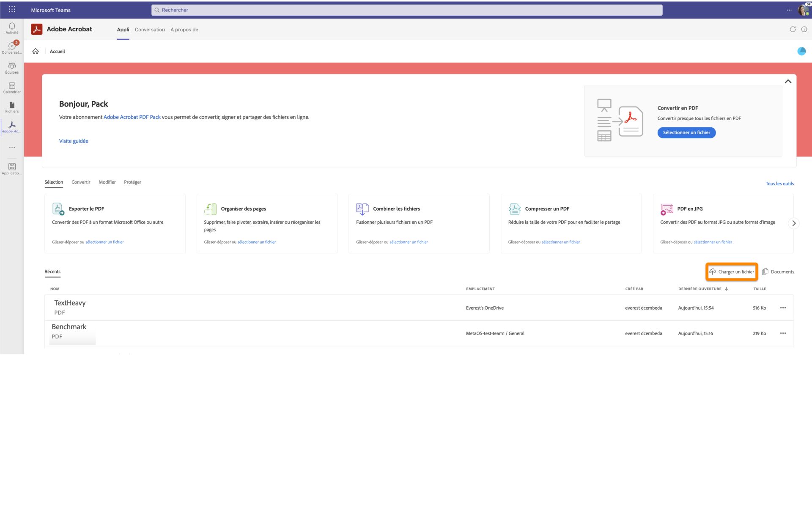Click the Compresser un PDF card title
The width and height of the screenshot is (812, 506).
coord(547,209)
